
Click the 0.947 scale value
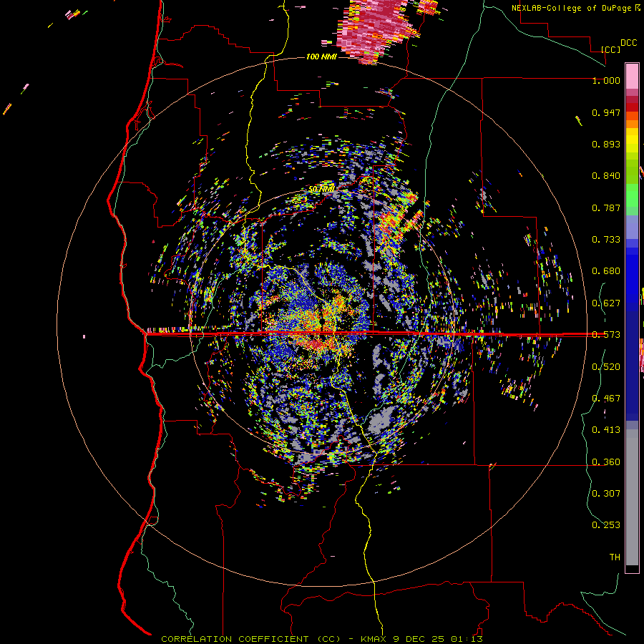(x=606, y=112)
